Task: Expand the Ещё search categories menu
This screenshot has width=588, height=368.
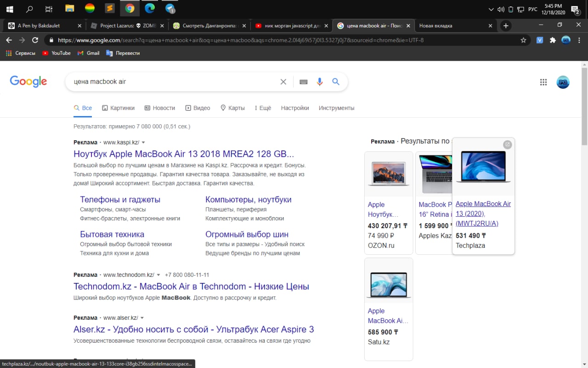Action: tap(263, 108)
